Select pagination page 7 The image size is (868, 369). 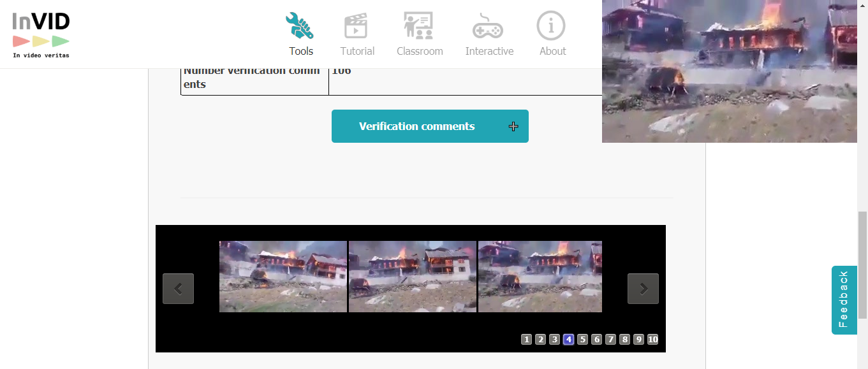point(610,339)
